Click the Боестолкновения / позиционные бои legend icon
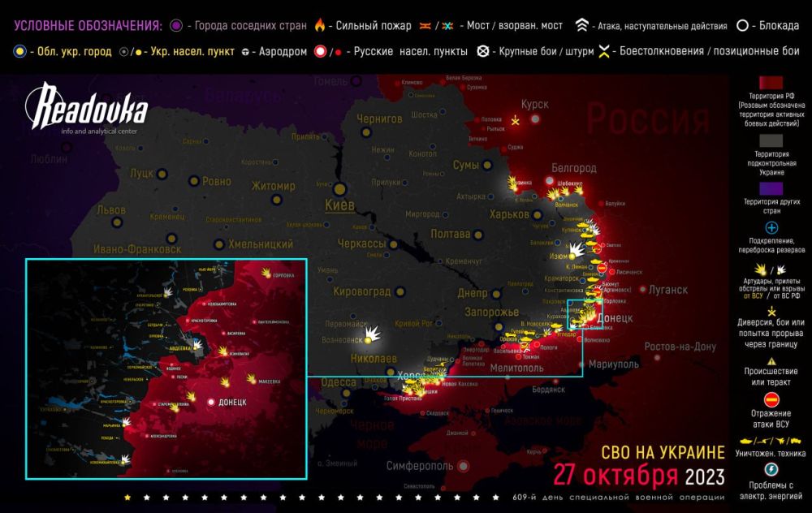The image size is (812, 513). (x=603, y=51)
